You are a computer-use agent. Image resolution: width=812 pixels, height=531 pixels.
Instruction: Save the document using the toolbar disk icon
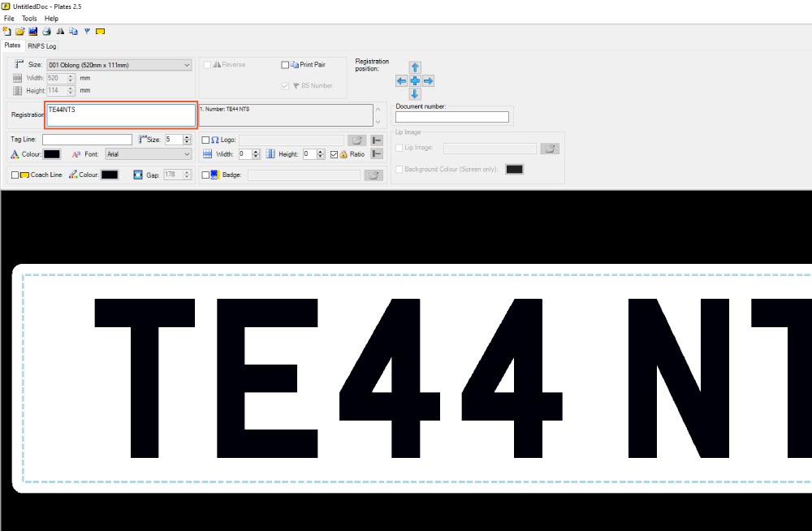click(x=33, y=32)
